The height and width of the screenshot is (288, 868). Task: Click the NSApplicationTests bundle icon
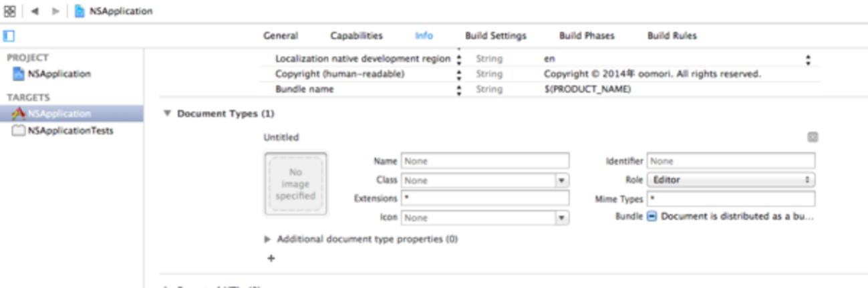click(x=19, y=131)
